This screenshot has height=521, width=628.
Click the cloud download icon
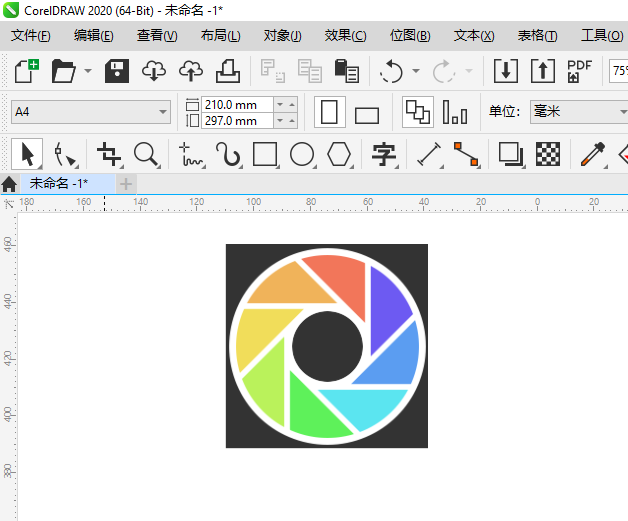coord(154,71)
